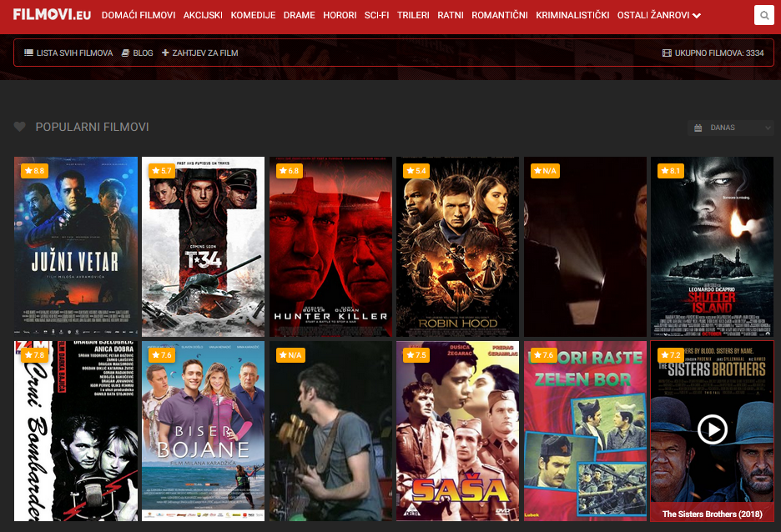781x532 pixels.
Task: Open the Južni vetar movie poster
Action: tap(76, 247)
